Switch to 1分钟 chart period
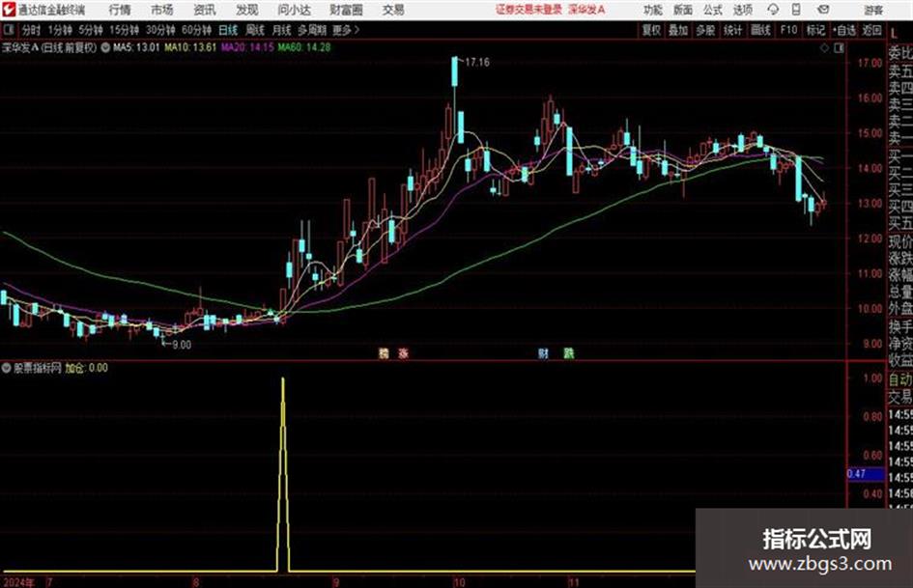Image resolution: width=913 pixels, height=588 pixels. (x=59, y=30)
